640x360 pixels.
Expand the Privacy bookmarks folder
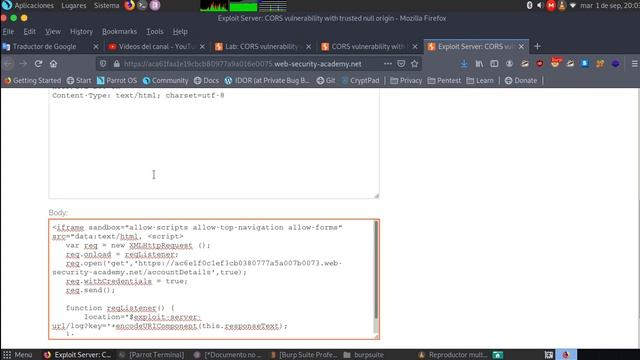tap(406, 80)
